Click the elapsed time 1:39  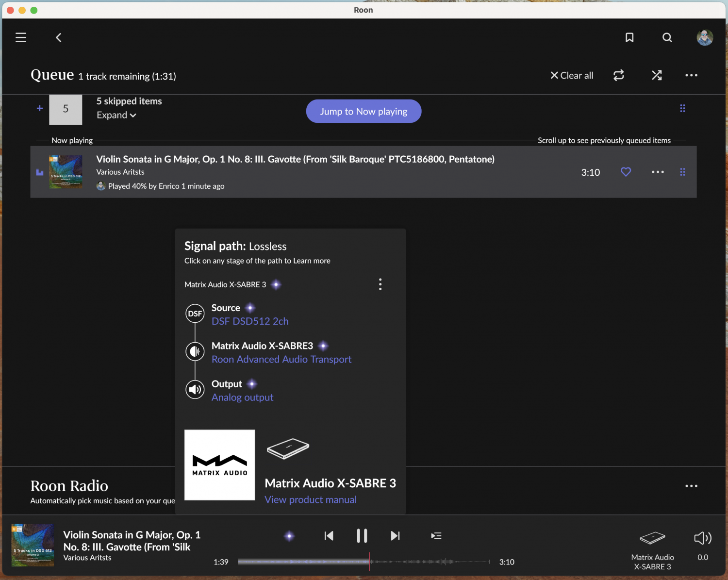[x=221, y=562]
